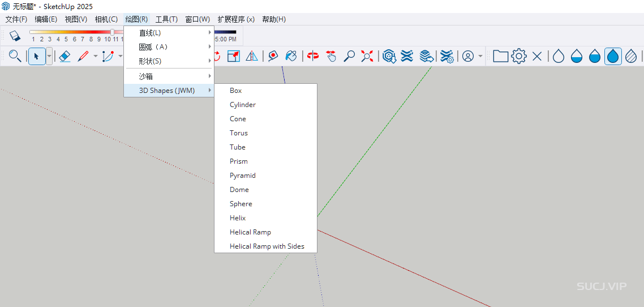Open the 相机(C) menu

coord(106,19)
